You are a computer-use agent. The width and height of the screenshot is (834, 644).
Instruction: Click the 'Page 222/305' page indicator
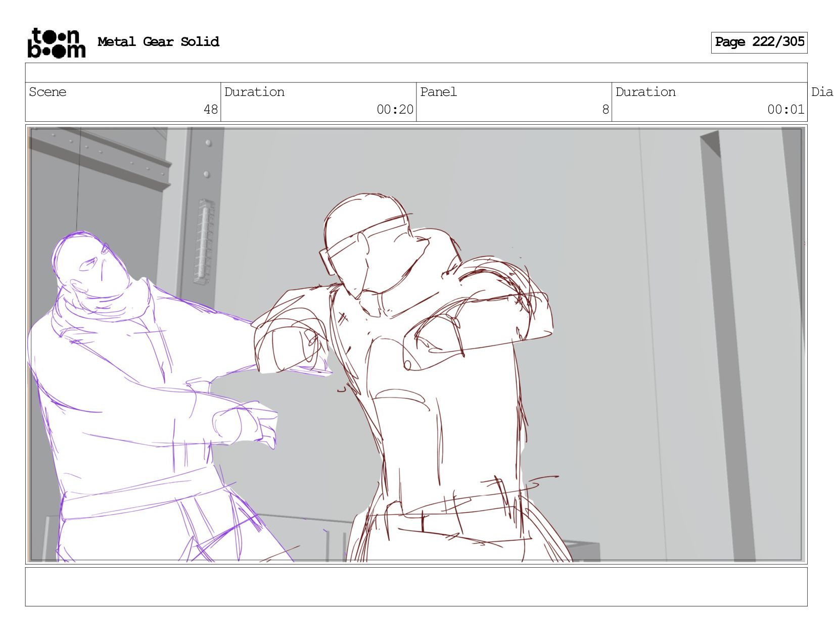(x=759, y=42)
